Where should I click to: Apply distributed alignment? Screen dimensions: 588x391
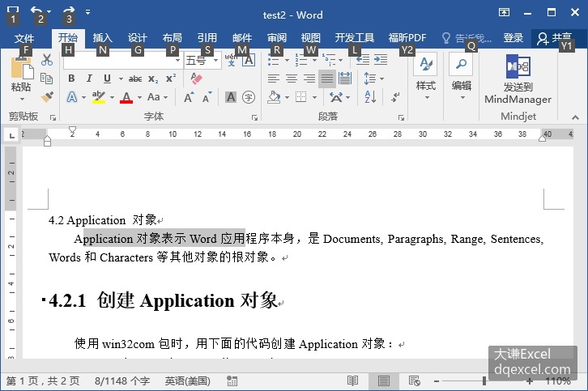click(345, 79)
